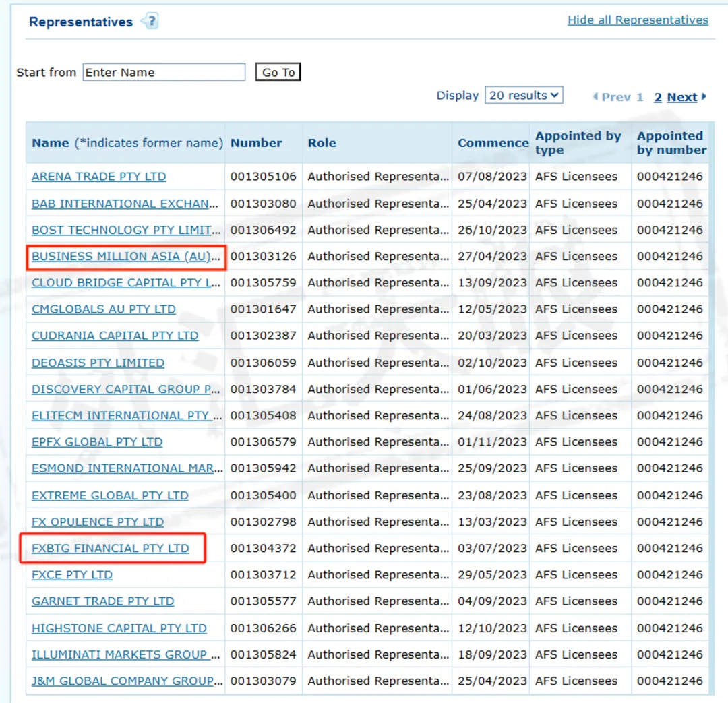Select number 001303126 cell
Image resolution: width=728 pixels, height=703 pixels.
pyautogui.click(x=264, y=256)
